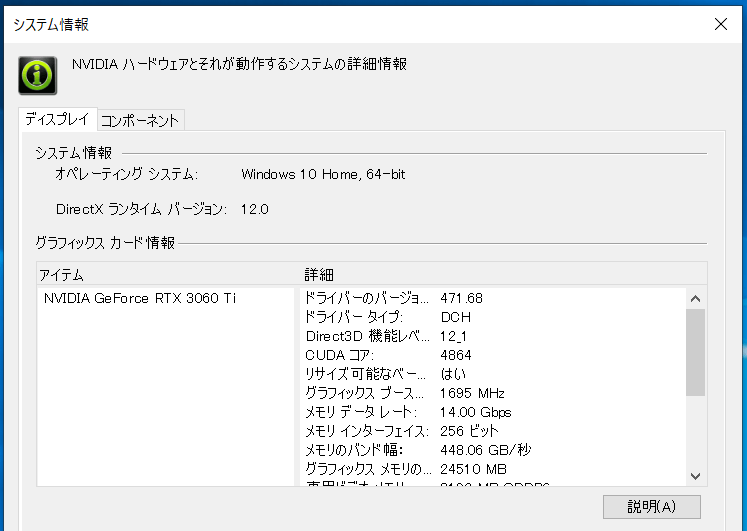Select the CUDA コア row label

pos(340,355)
